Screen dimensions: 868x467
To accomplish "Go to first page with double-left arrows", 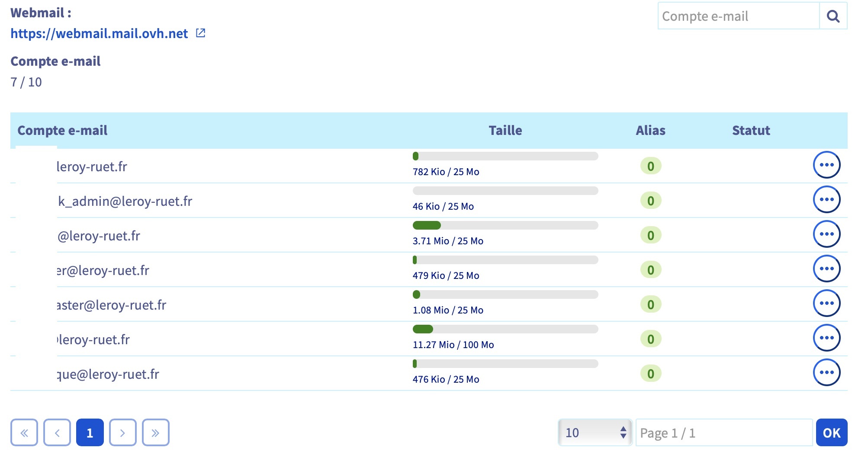I will coord(24,433).
